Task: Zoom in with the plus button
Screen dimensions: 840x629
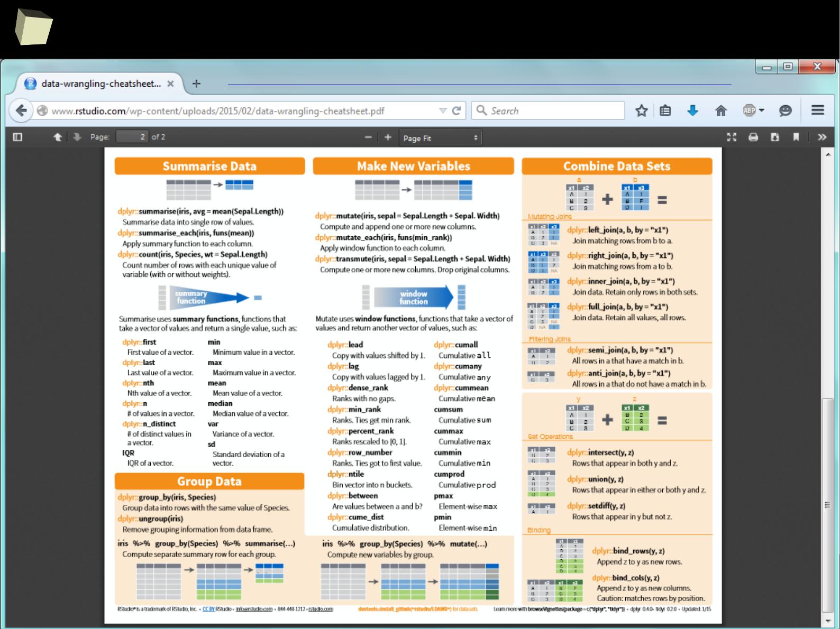Action: point(388,137)
